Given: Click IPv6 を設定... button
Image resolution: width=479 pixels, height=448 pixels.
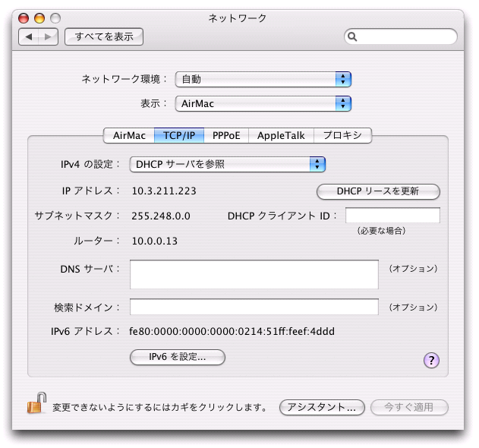Looking at the screenshot, I should pos(178,357).
